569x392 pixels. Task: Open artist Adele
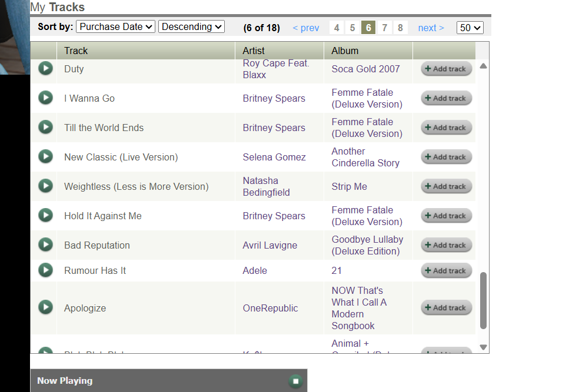[x=255, y=270]
